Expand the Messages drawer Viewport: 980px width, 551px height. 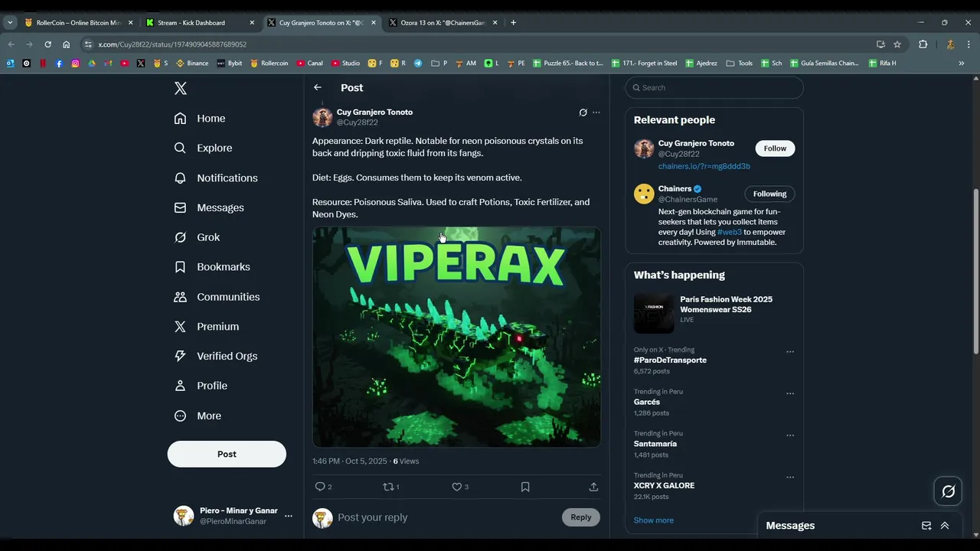coord(945,526)
